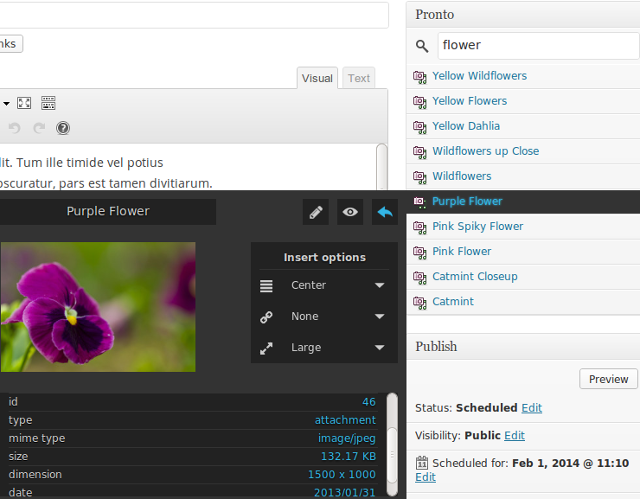Click the id value 46
640x499 pixels.
pos(369,402)
